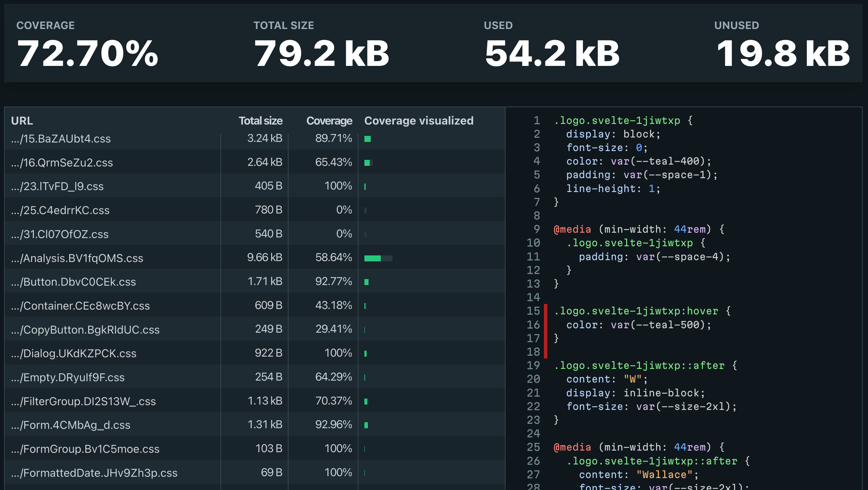The height and width of the screenshot is (490, 868).
Task: Open .../CopyButton.BgkRIdUC.css file
Action: (85, 330)
